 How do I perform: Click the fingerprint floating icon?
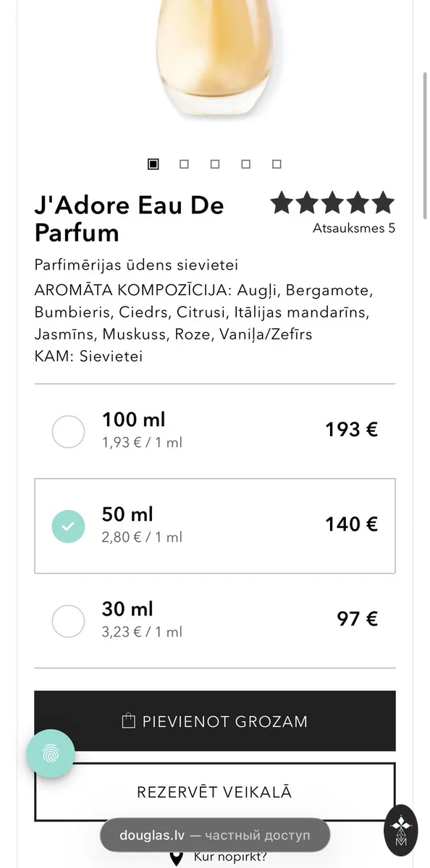[51, 754]
